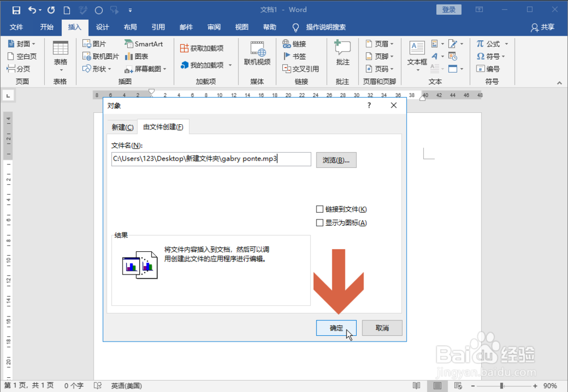568x392 pixels.
Task: Open the 开始 ribbon tab
Action: (x=47, y=27)
